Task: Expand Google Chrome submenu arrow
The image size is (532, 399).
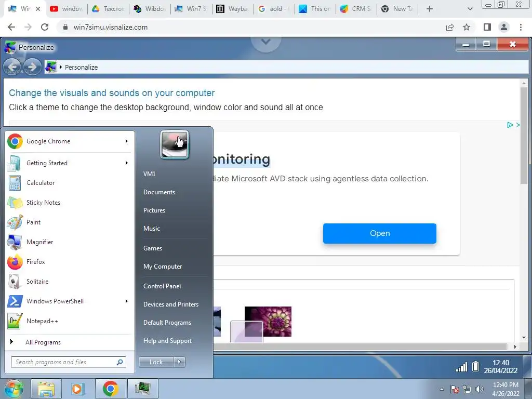Action: coord(127,141)
